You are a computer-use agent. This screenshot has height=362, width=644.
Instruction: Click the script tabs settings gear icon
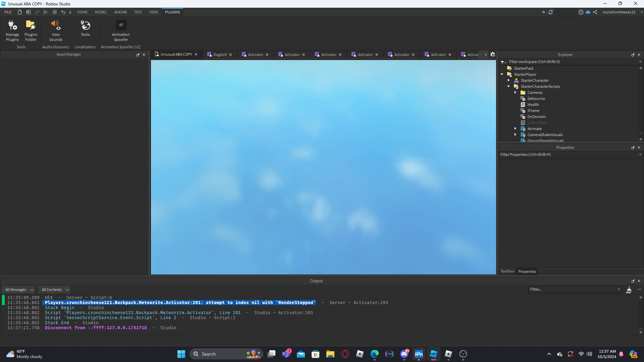[493, 54]
